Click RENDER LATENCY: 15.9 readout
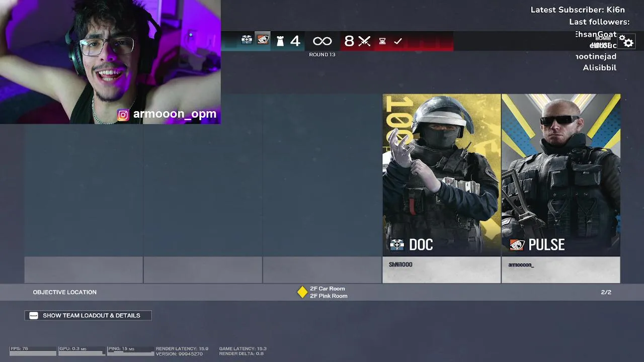This screenshot has height=362, width=644. (182, 348)
